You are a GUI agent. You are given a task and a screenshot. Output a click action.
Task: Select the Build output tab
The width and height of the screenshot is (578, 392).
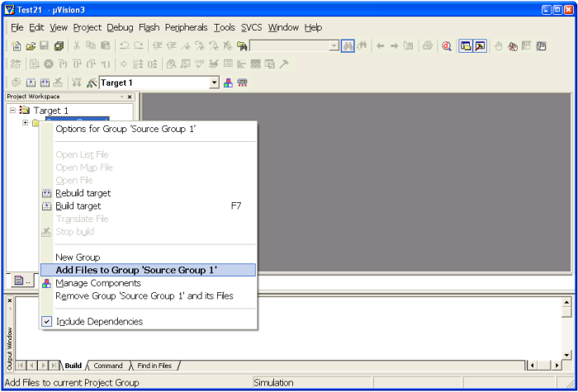coord(73,366)
